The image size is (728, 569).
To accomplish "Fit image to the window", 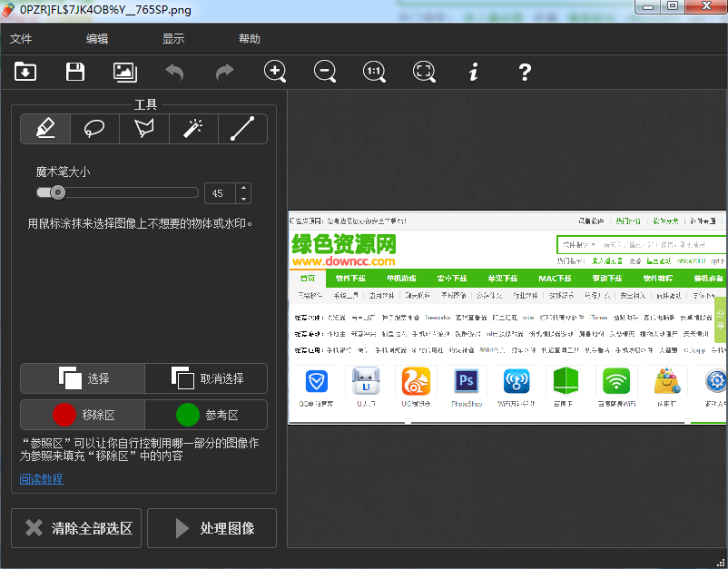I will (424, 71).
